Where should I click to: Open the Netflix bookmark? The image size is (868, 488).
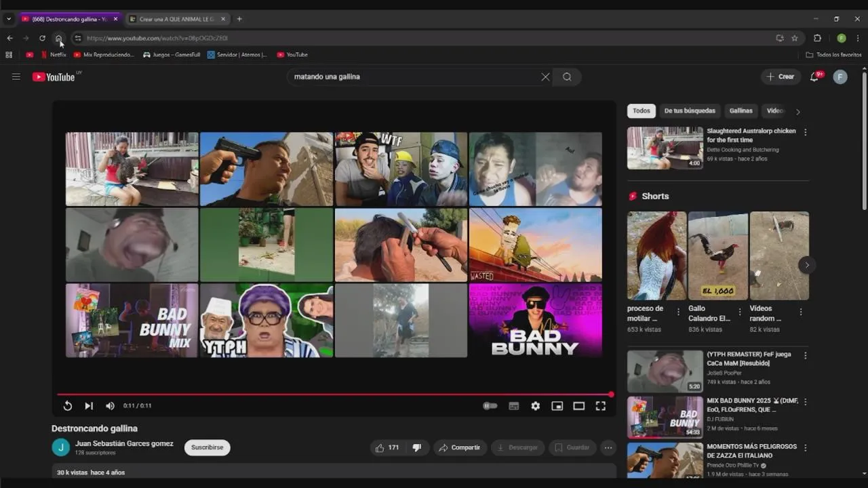pyautogui.click(x=54, y=54)
